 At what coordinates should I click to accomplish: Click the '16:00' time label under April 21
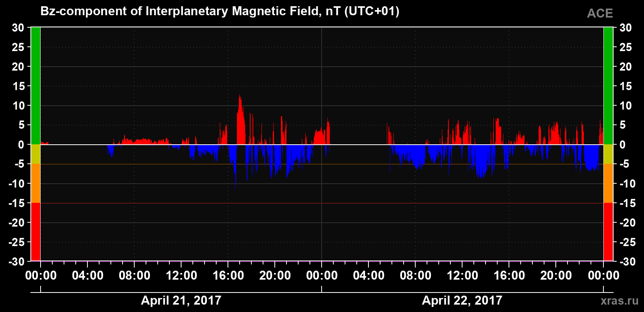click(x=228, y=276)
